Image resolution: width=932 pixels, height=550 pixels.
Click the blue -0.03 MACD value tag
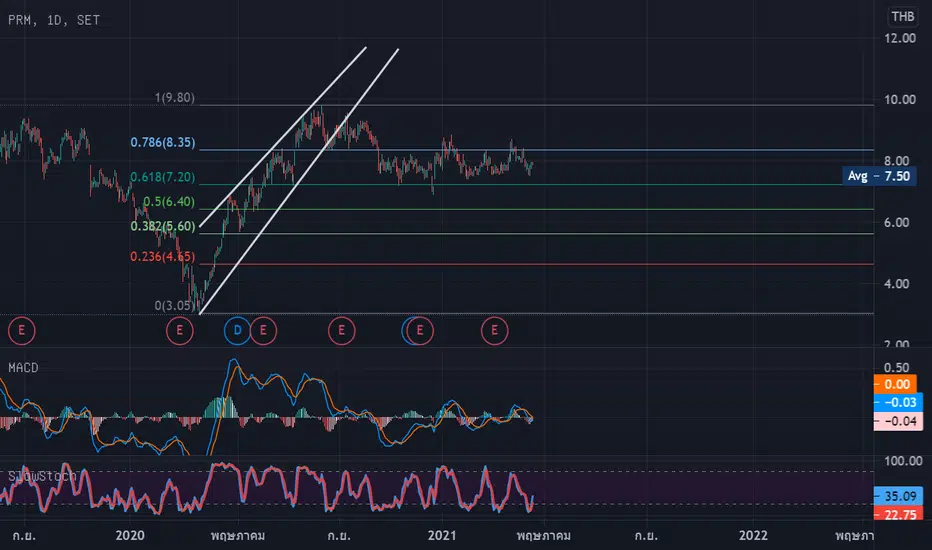coord(898,403)
